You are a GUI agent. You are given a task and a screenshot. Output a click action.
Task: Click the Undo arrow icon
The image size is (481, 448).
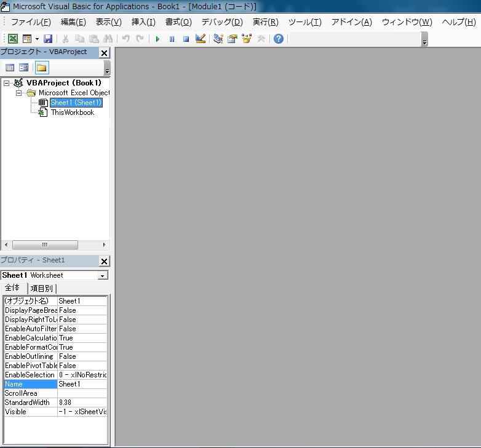[125, 39]
